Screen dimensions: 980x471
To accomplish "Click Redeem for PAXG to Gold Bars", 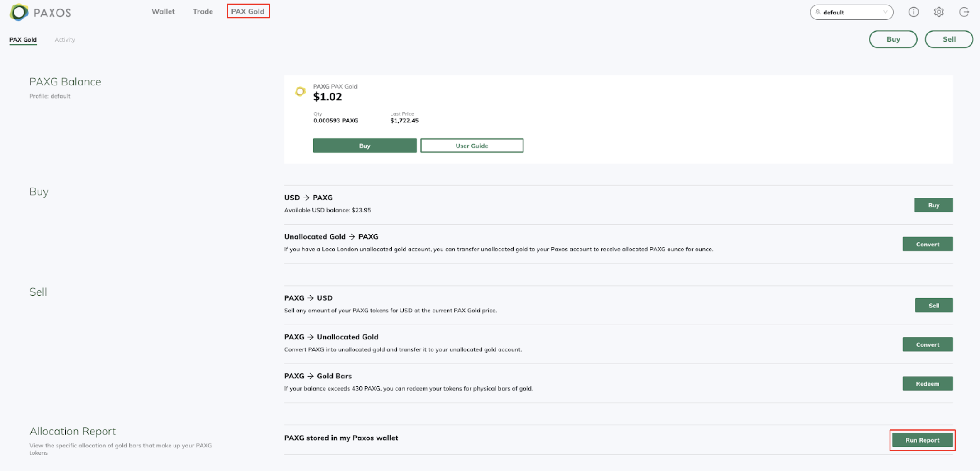I will tap(928, 383).
